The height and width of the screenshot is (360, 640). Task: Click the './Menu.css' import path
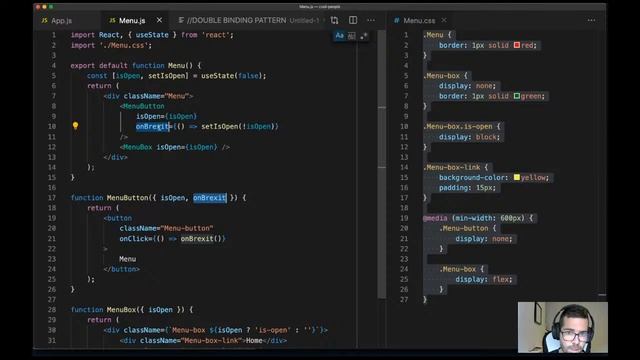click(124, 45)
